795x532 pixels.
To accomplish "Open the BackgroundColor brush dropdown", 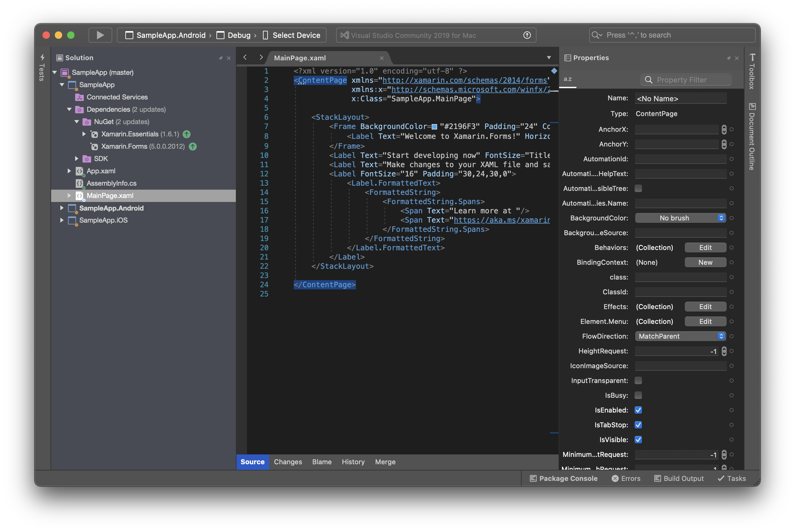I will [680, 218].
